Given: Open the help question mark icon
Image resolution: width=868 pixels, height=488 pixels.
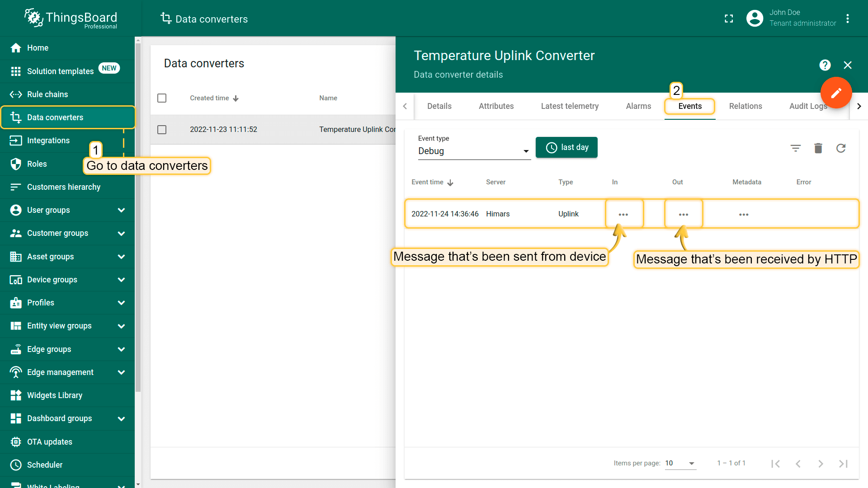Looking at the screenshot, I should (x=825, y=65).
